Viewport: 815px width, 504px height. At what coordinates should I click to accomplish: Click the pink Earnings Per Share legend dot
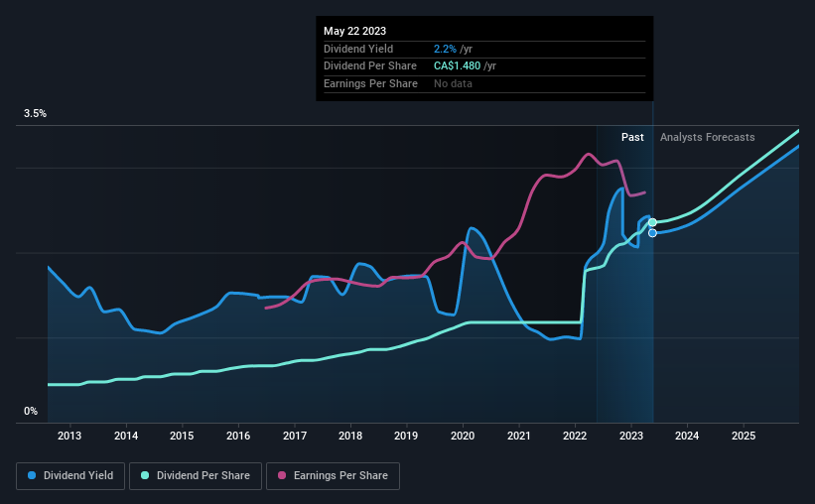pos(282,475)
